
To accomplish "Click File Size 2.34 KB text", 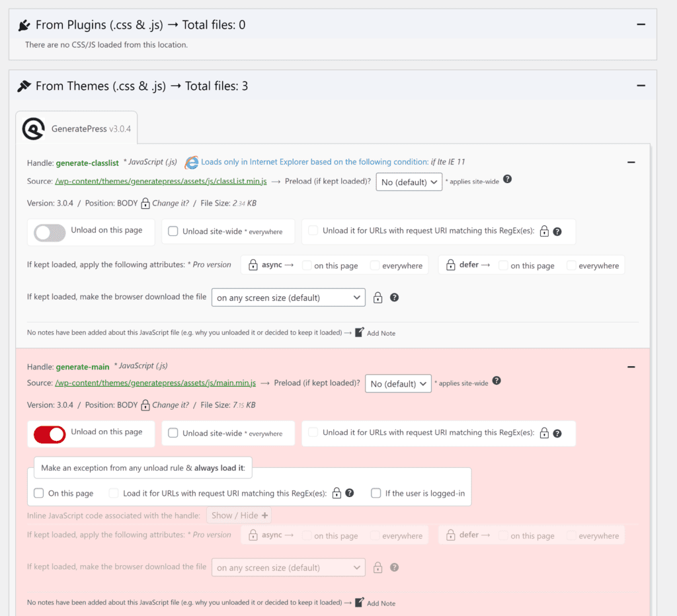I will click(228, 204).
